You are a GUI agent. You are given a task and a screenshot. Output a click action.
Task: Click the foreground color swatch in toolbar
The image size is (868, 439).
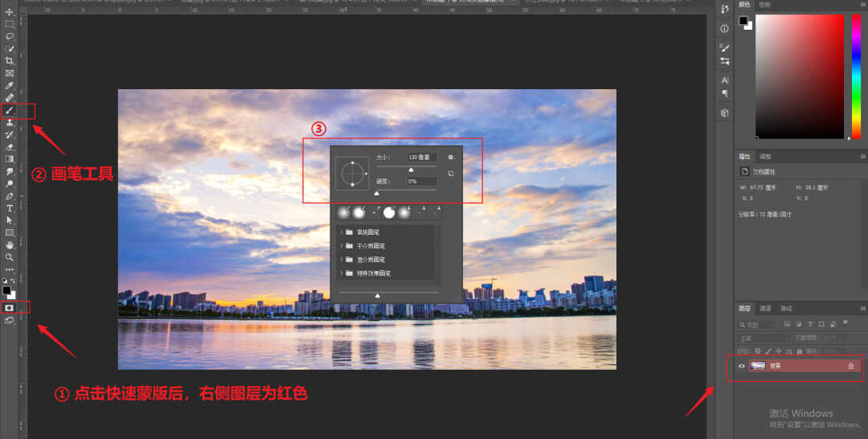click(6, 289)
